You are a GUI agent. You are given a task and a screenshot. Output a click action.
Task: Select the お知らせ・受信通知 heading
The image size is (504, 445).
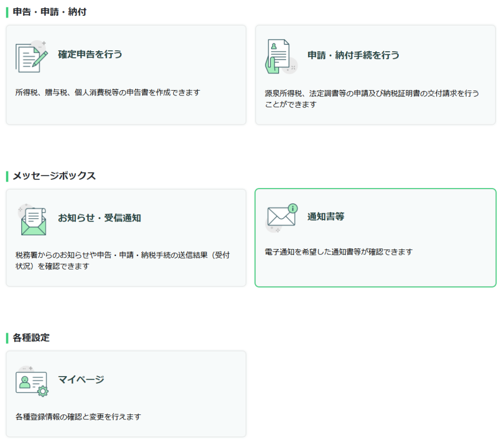click(x=99, y=218)
